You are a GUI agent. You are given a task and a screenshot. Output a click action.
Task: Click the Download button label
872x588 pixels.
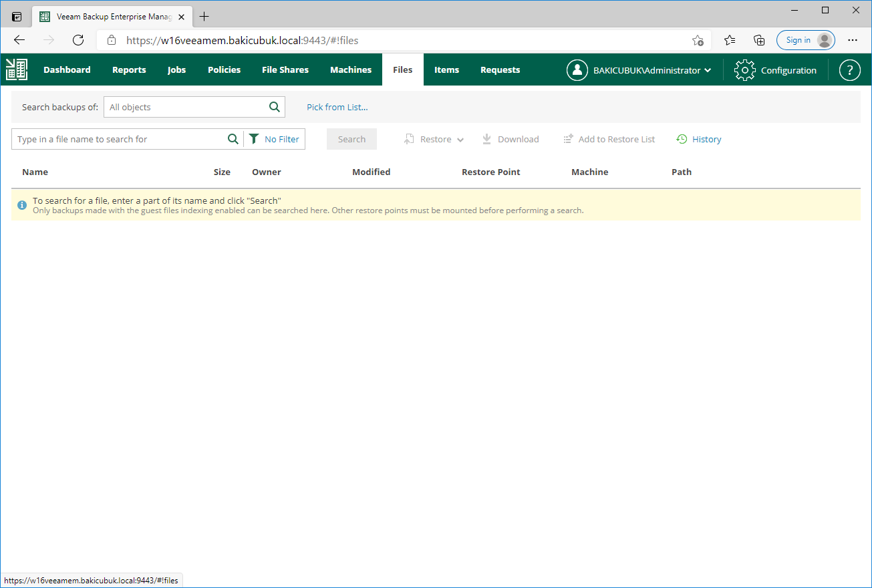click(519, 139)
